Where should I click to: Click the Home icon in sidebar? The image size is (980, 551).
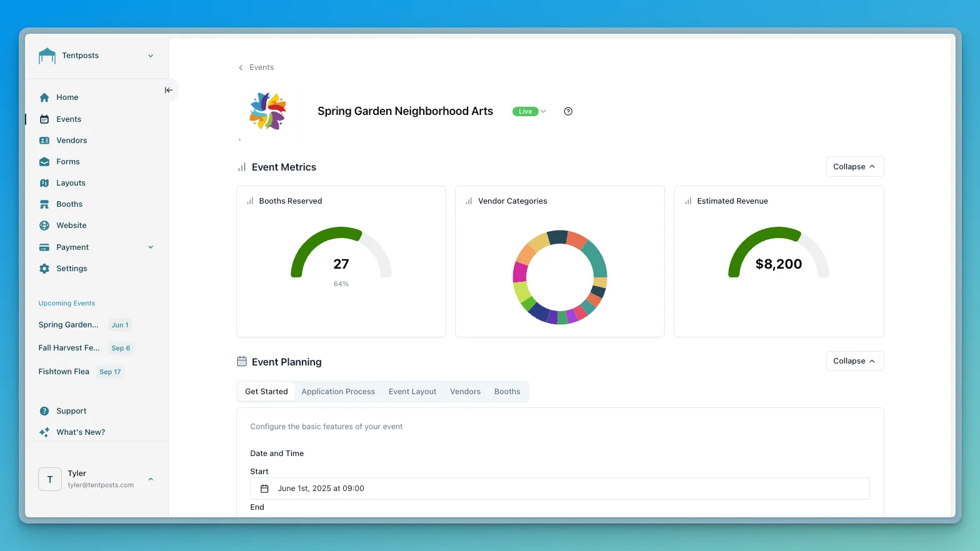[44, 97]
